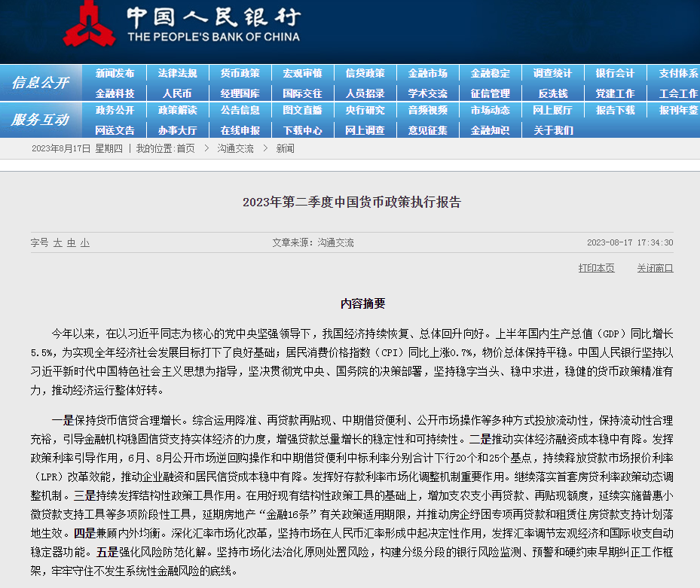Select 报告下载 link
The height and width of the screenshot is (588, 700).
point(615,110)
